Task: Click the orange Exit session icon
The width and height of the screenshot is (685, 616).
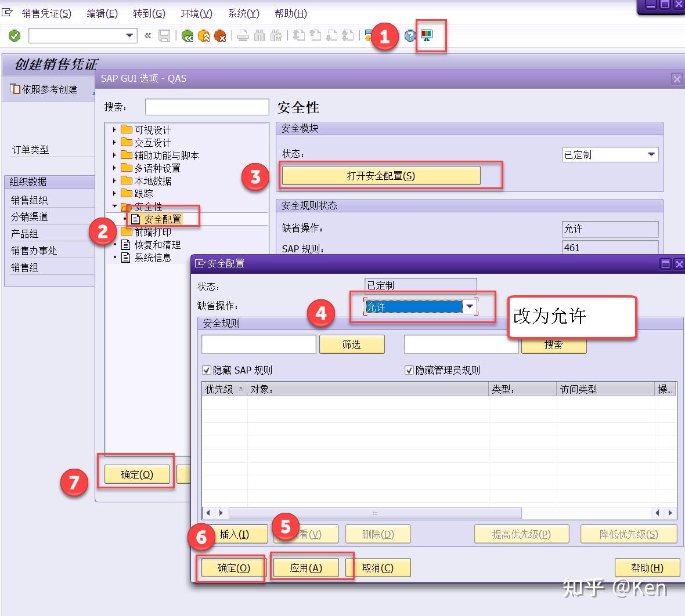Action: point(204,36)
